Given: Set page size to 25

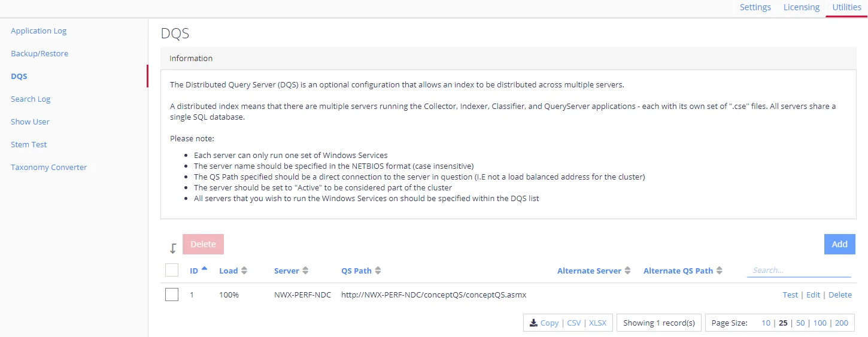Looking at the screenshot, I should 783,323.
